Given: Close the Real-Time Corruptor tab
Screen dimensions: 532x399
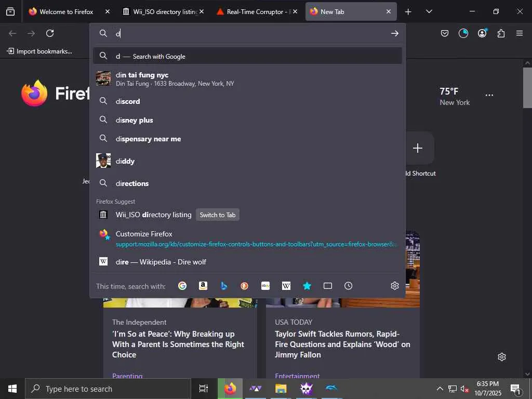Looking at the screenshot, I should [x=295, y=11].
